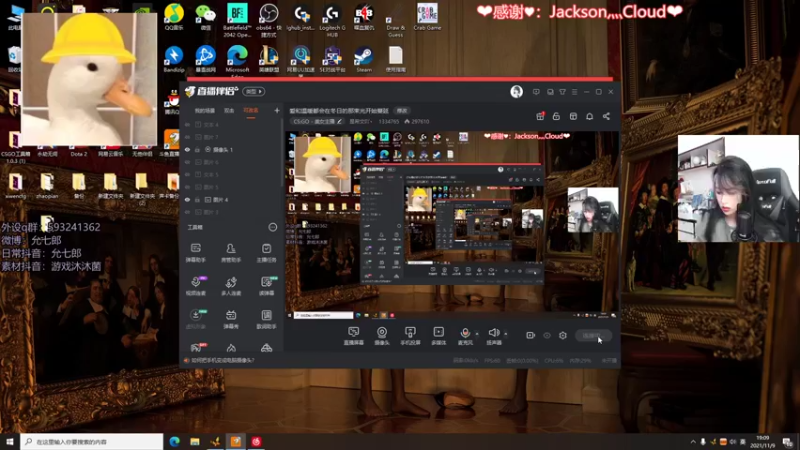Toggle visibility of 图片 6 source
800x450 pixels.
point(187,162)
